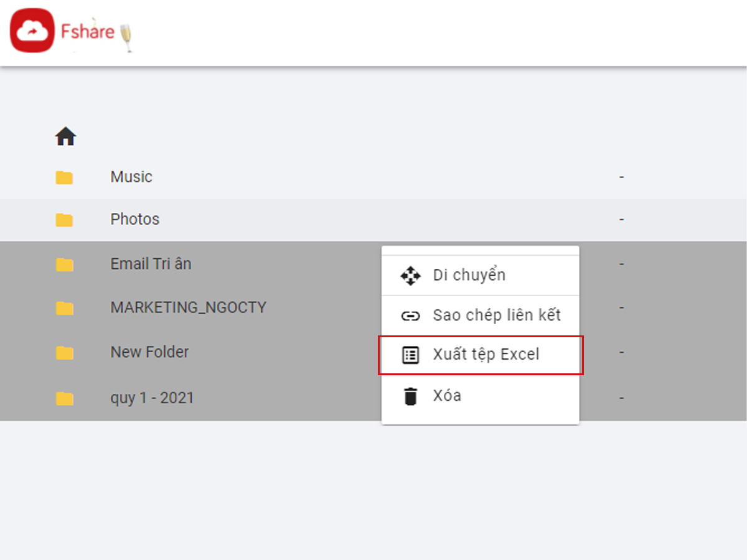Image resolution: width=747 pixels, height=560 pixels.
Task: Open the Photos folder by its name
Action: pos(135,220)
